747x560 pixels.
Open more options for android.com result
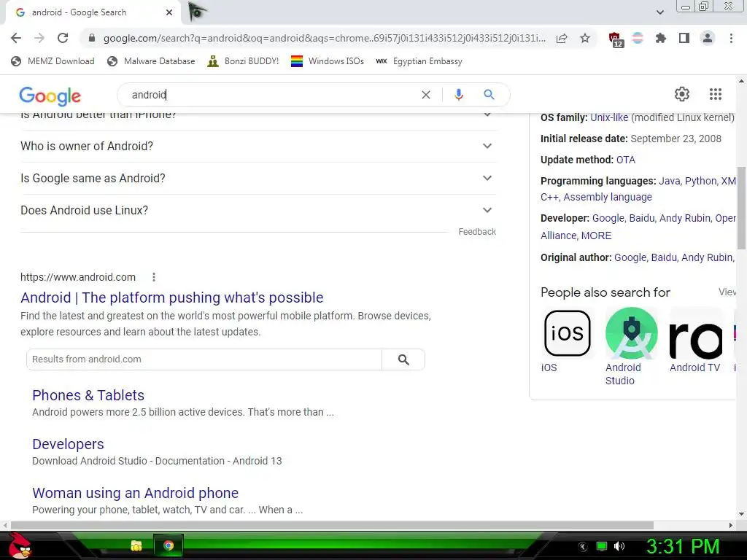[x=153, y=277]
